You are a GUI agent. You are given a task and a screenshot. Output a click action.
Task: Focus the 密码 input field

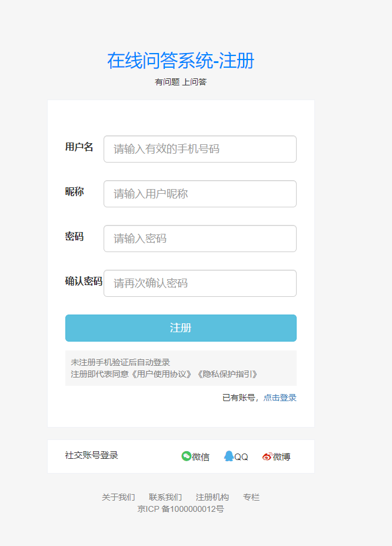(x=200, y=239)
